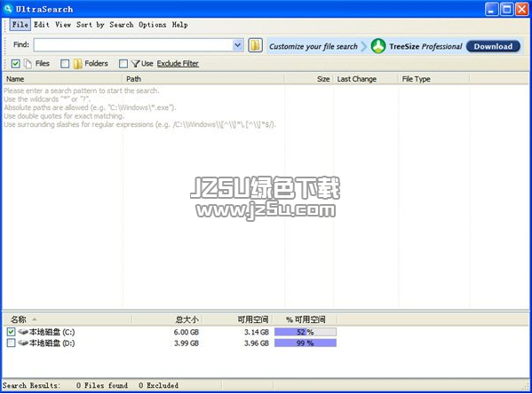Open the Exclude Filter link
The height and width of the screenshot is (394, 532).
coord(178,63)
